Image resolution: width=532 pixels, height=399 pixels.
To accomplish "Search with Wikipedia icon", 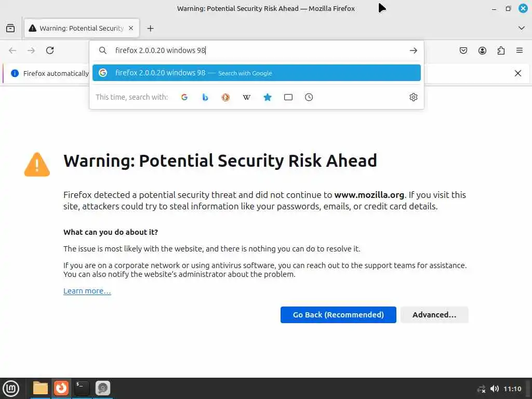I will (x=247, y=97).
